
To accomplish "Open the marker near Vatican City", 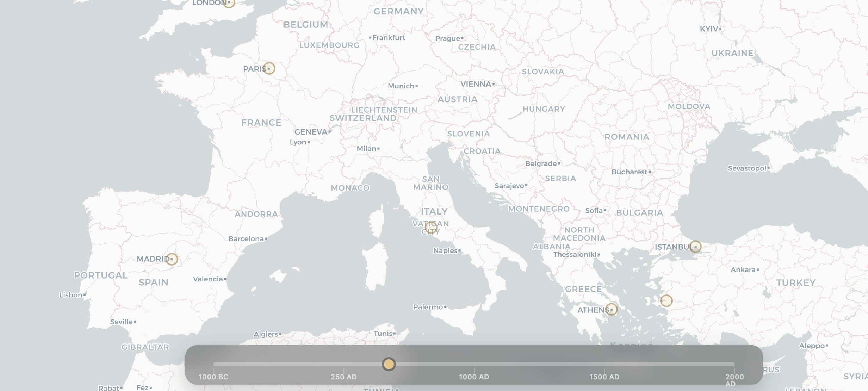I will tap(430, 227).
